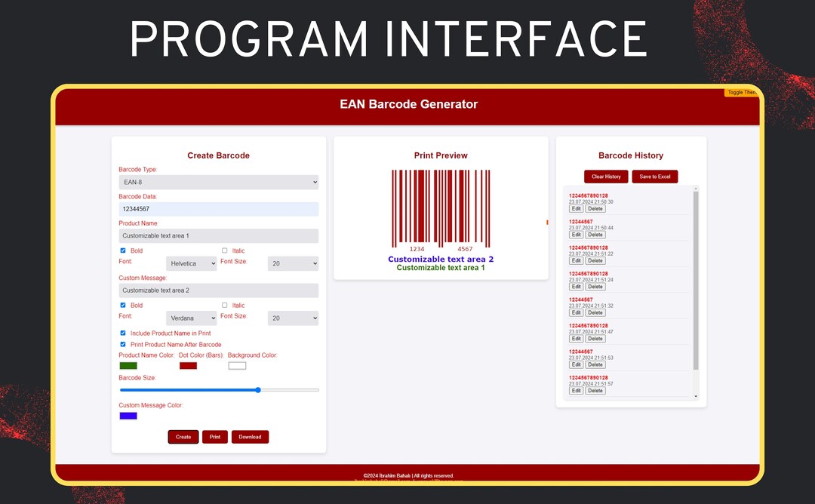Click the history list scroll-down arrow
This screenshot has width=815, height=504.
(696, 396)
